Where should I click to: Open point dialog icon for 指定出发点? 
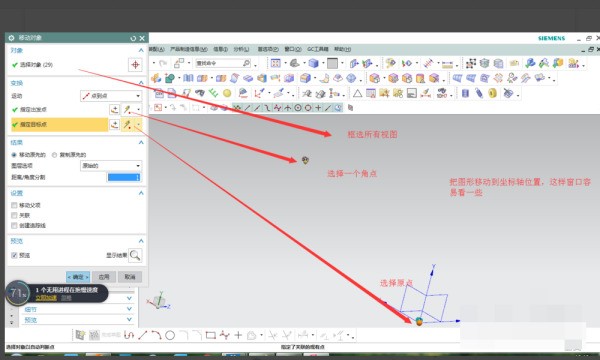click(114, 110)
